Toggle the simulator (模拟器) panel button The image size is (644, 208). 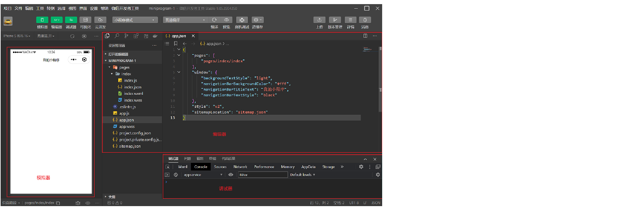point(42,20)
